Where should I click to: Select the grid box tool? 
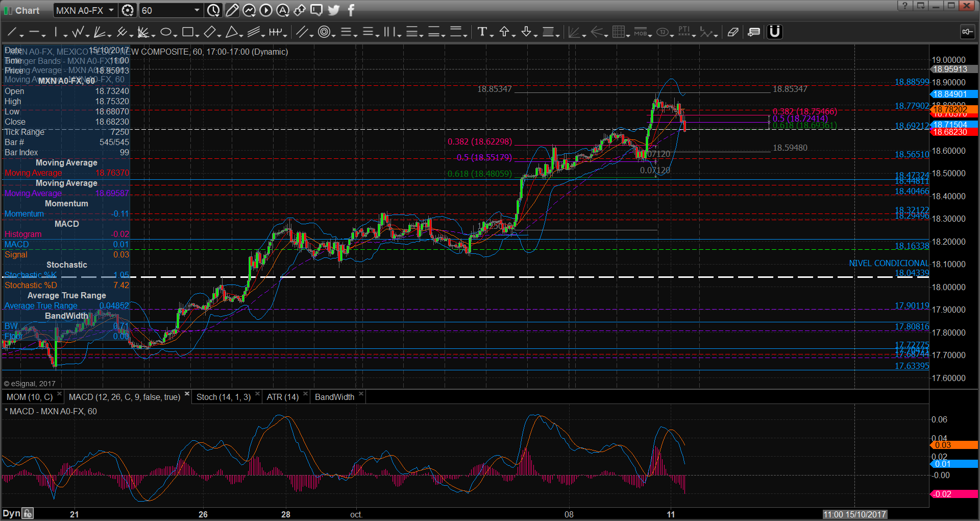point(619,32)
